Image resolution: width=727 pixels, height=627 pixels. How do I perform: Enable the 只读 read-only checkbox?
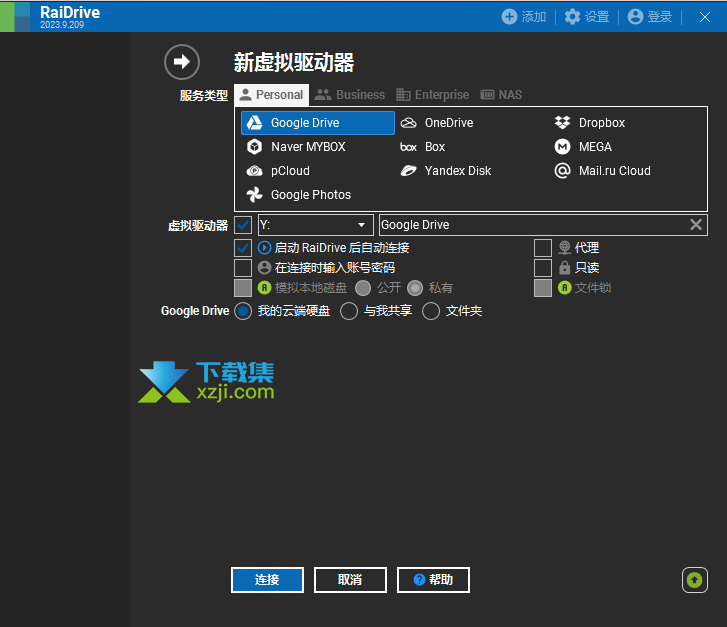(543, 268)
